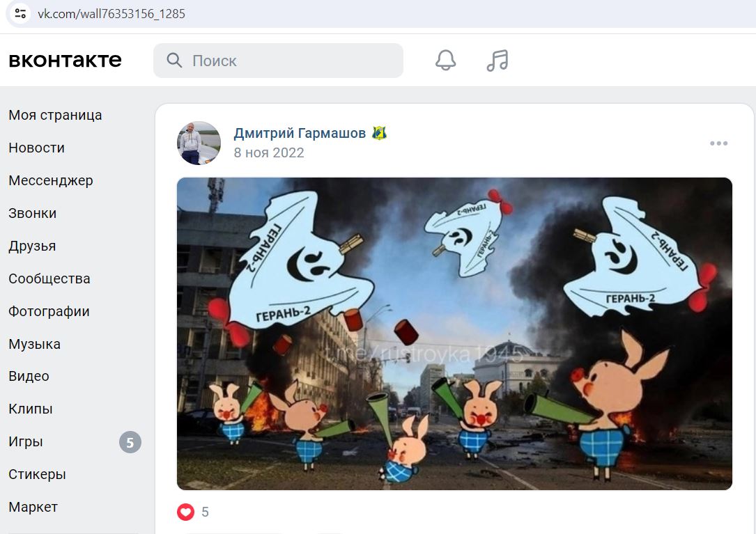Click the vk.com URL in address bar
This screenshot has width=756, height=534.
click(x=111, y=13)
